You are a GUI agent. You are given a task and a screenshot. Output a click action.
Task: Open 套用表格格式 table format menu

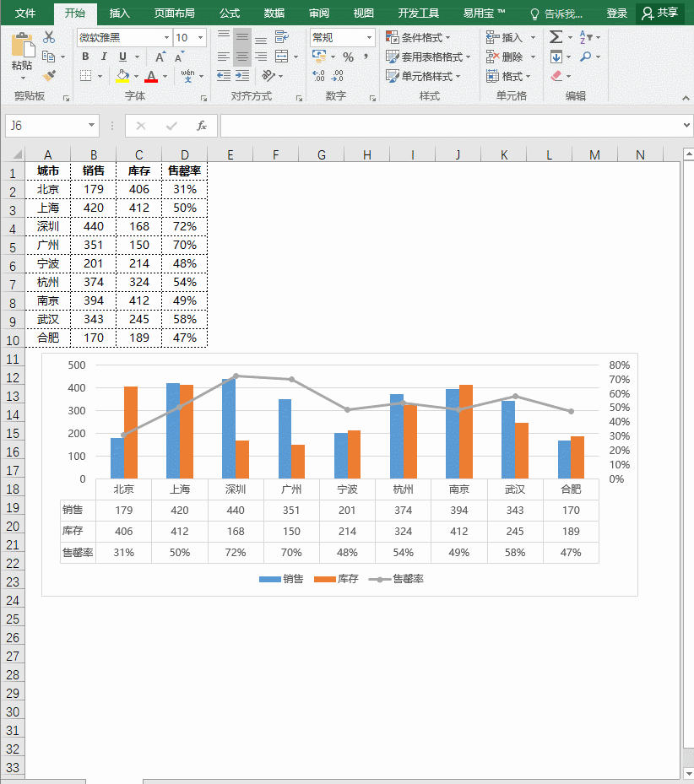pyautogui.click(x=428, y=57)
